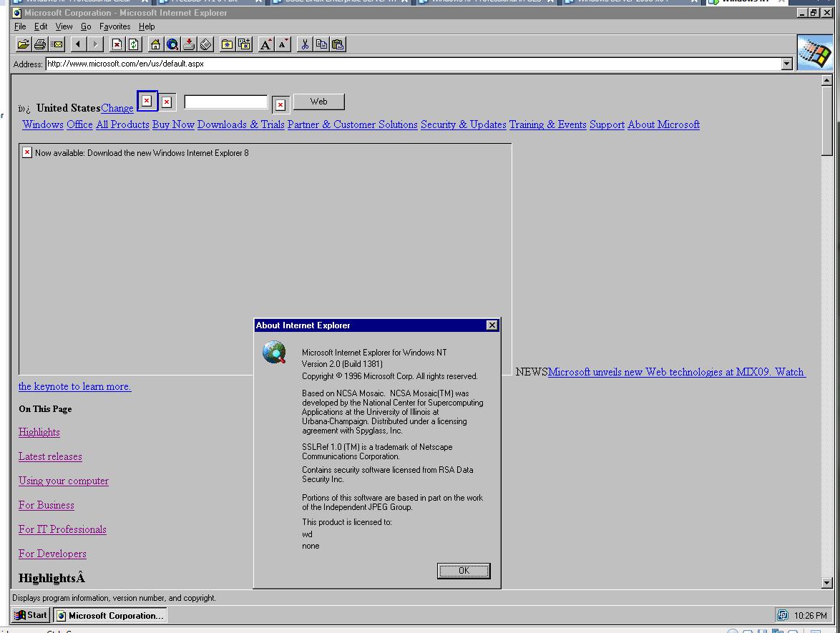Click the Open file folder toolbar icon
The image size is (840, 633).
pyautogui.click(x=23, y=44)
